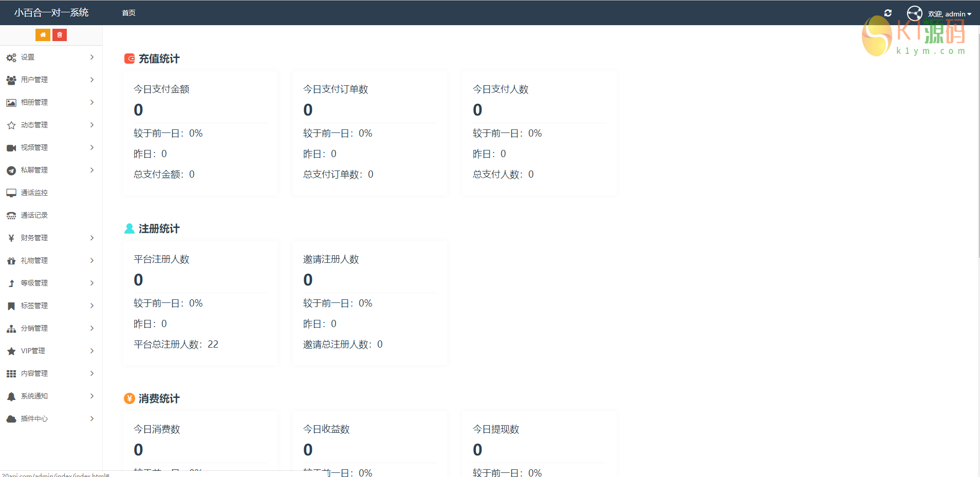Click the 今日提现数 card title
Viewport: 980px width, 477px height.
pos(496,429)
